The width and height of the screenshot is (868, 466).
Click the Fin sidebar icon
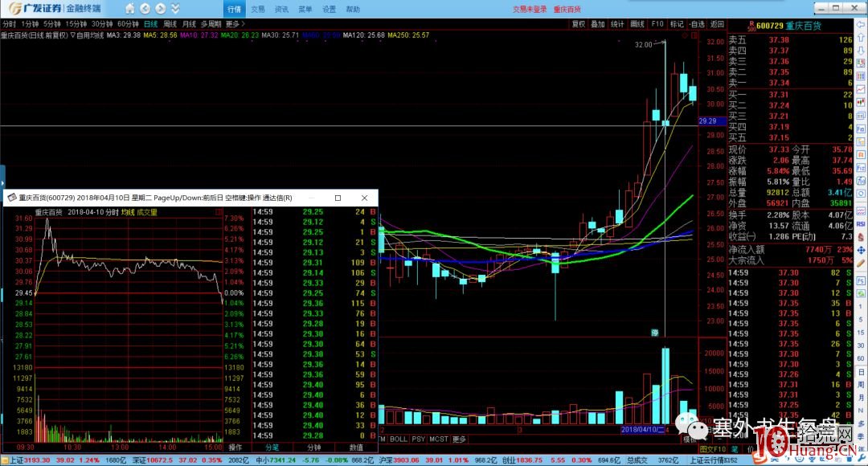(x=862, y=129)
